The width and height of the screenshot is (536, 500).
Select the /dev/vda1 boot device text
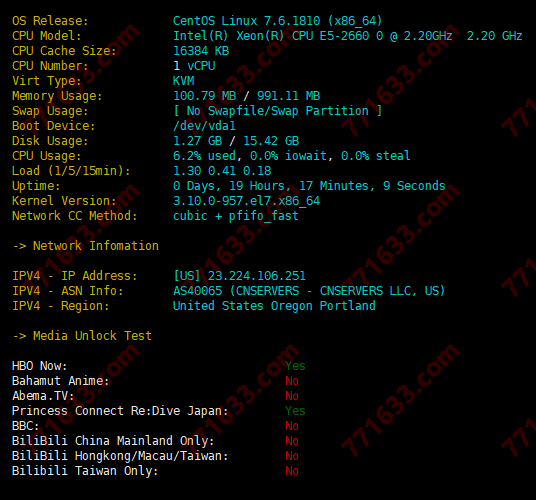click(x=204, y=126)
